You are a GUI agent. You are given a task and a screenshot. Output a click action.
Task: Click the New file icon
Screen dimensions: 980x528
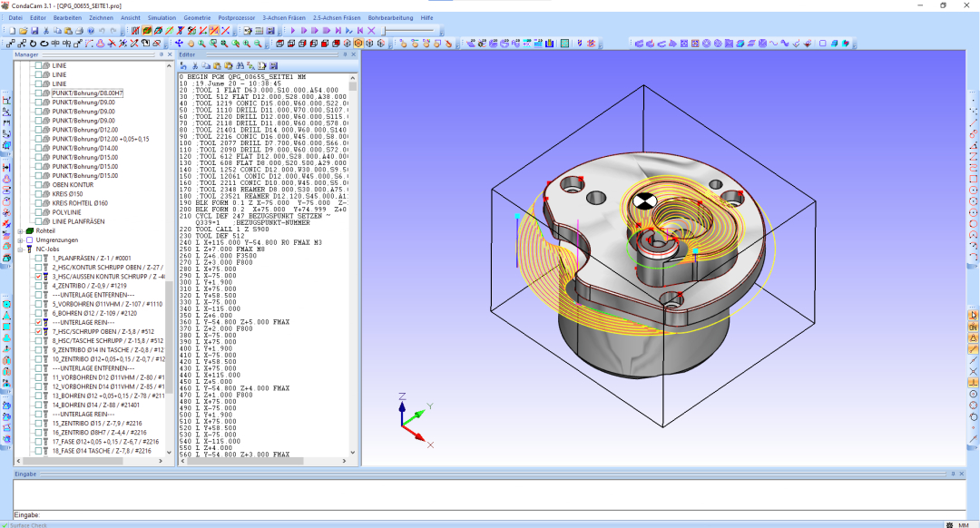click(13, 30)
